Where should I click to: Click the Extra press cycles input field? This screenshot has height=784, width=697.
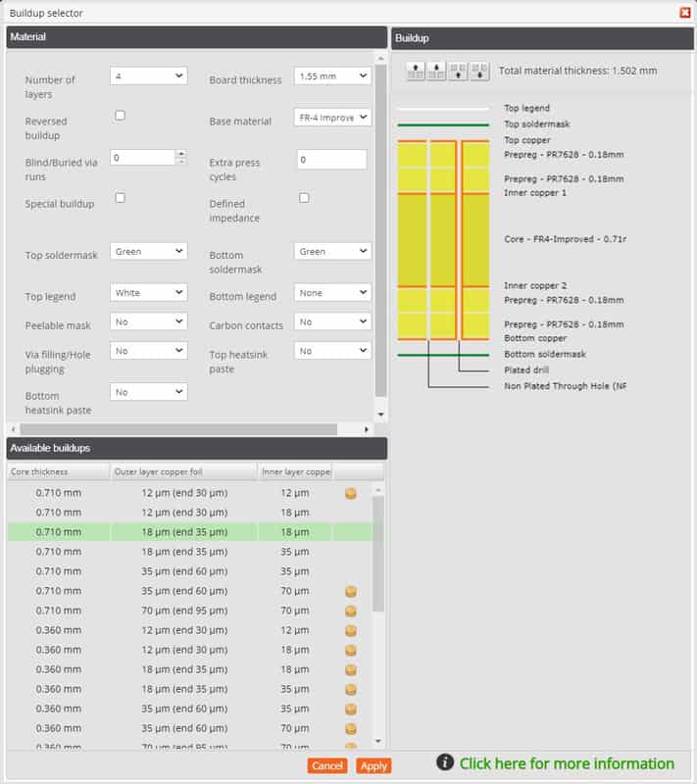pyautogui.click(x=332, y=160)
